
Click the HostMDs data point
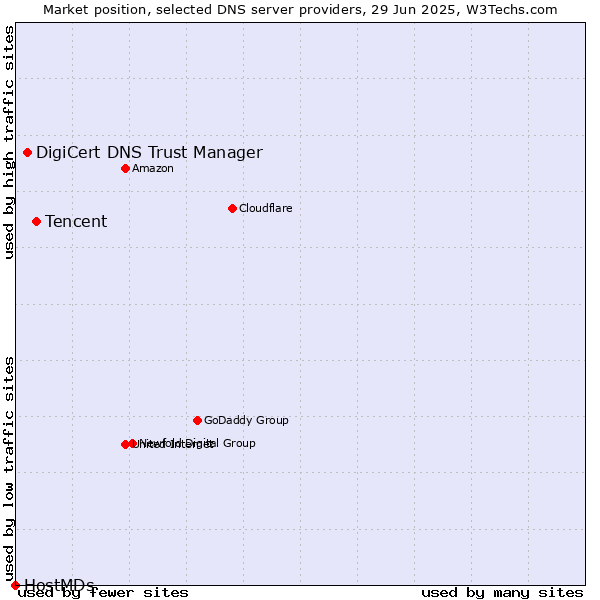pyautogui.click(x=15, y=585)
